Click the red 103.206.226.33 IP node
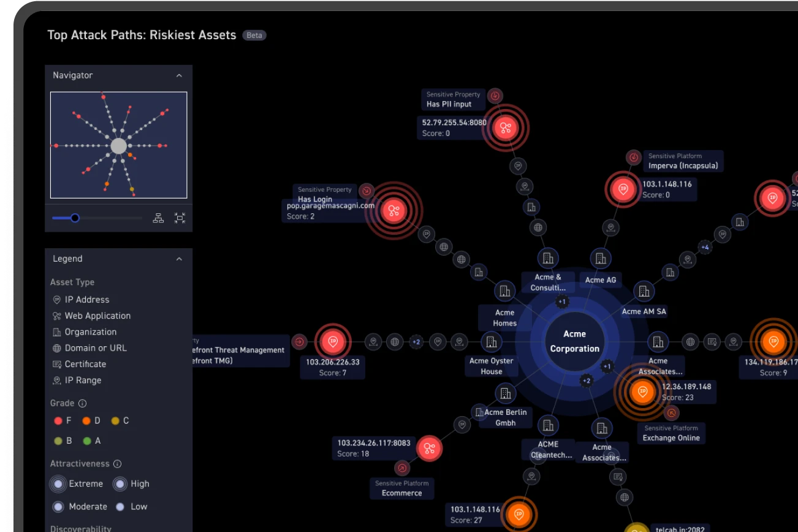Image resolution: width=798 pixels, height=532 pixels. (333, 341)
